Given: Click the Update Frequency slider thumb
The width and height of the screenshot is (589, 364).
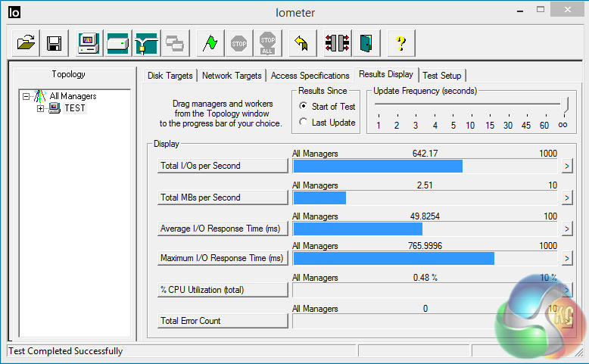Looking at the screenshot, I should coord(565,104).
